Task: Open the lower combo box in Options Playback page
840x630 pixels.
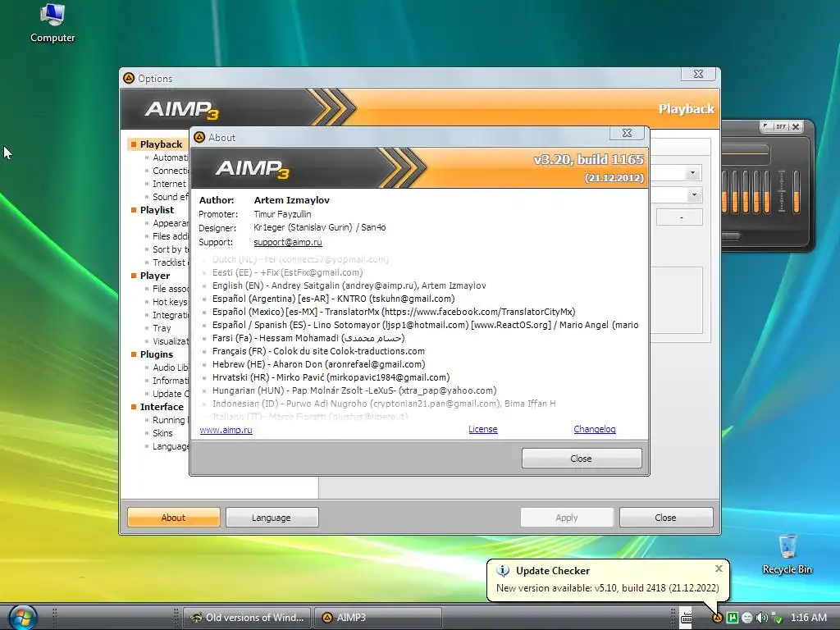Action: [694, 194]
